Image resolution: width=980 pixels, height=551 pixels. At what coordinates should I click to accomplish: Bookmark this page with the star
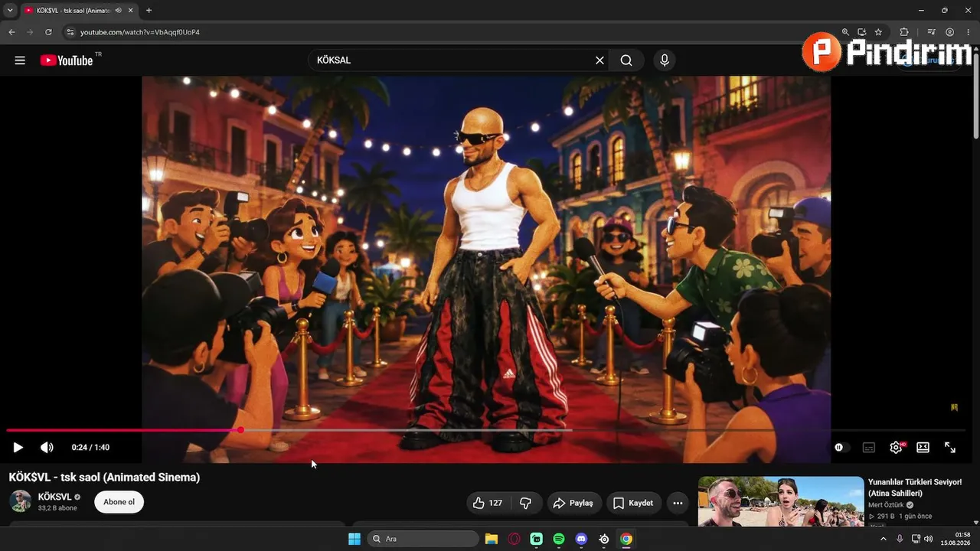pos(878,32)
